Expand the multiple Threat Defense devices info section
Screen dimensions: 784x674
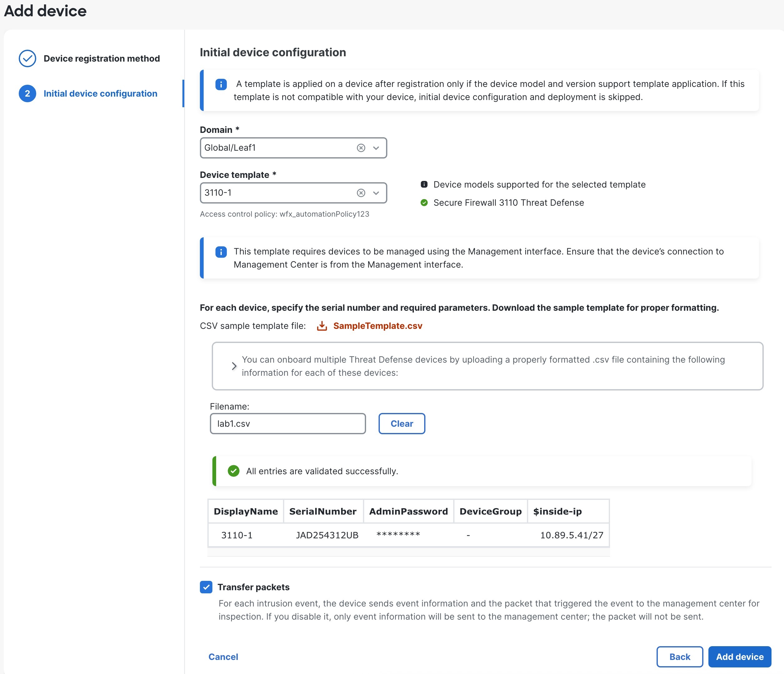pos(234,366)
